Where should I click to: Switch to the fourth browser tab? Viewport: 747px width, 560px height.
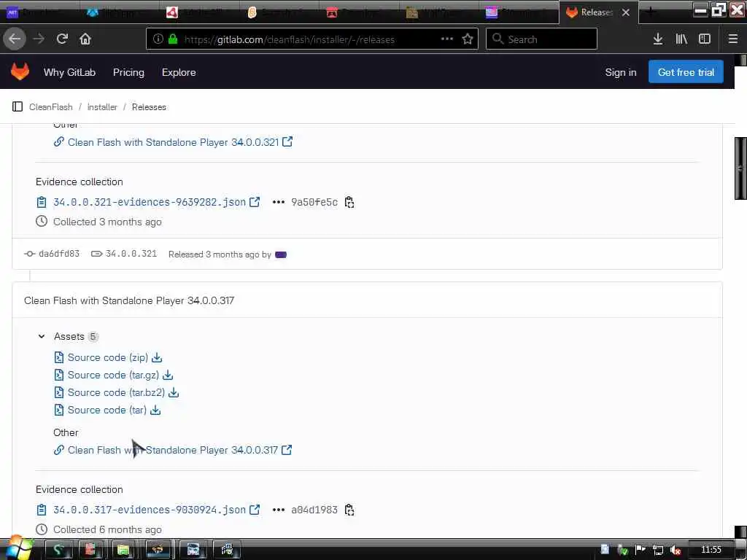tap(279, 12)
